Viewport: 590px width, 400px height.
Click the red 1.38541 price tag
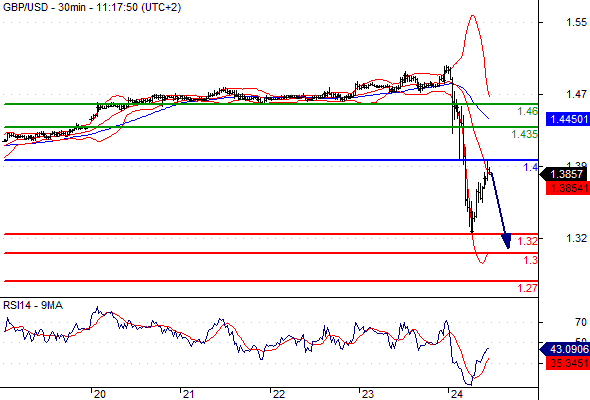568,188
